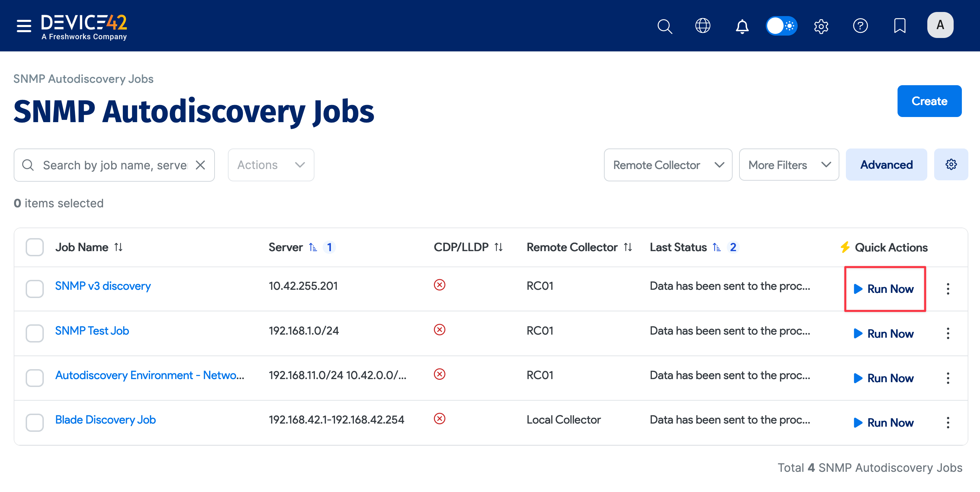
Task: Open the kebab menu for SNMP v3 discovery
Action: pos(948,289)
